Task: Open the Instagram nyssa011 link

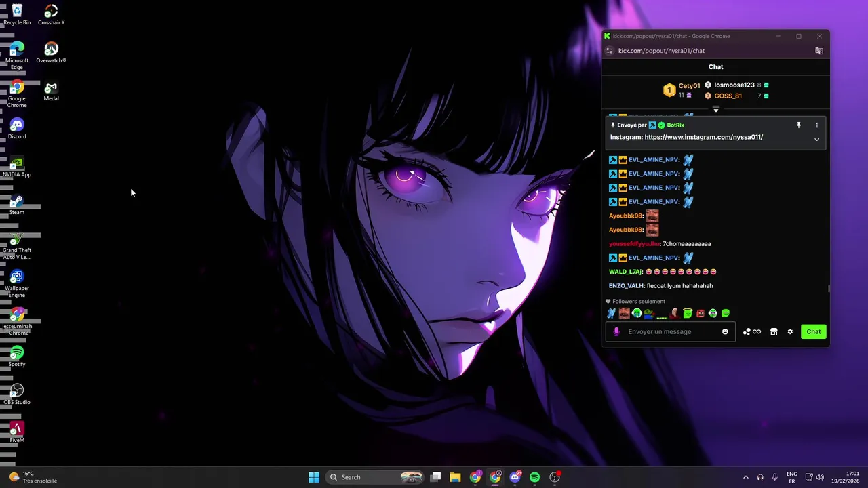Action: click(x=703, y=137)
